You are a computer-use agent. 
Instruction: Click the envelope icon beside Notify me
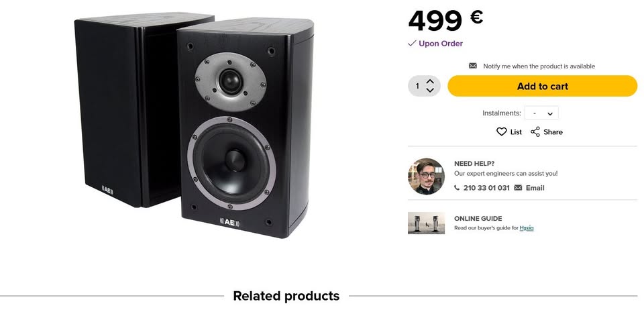click(473, 66)
